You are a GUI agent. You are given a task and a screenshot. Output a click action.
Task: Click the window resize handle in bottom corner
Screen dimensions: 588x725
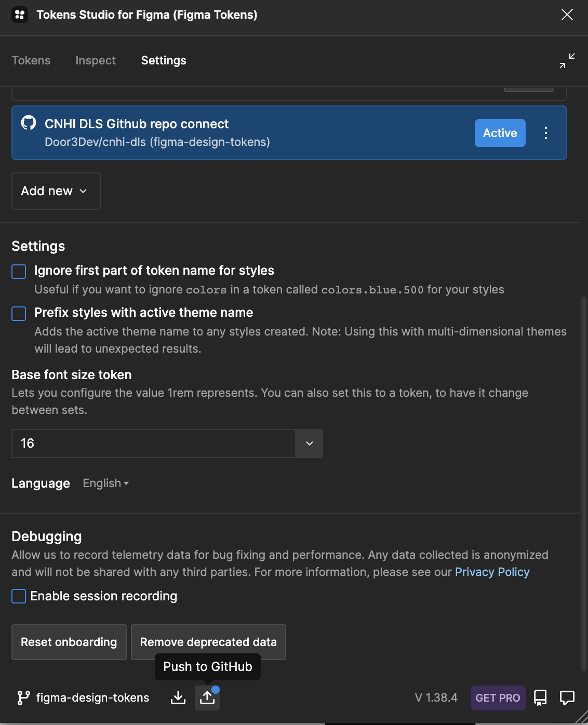[582, 717]
